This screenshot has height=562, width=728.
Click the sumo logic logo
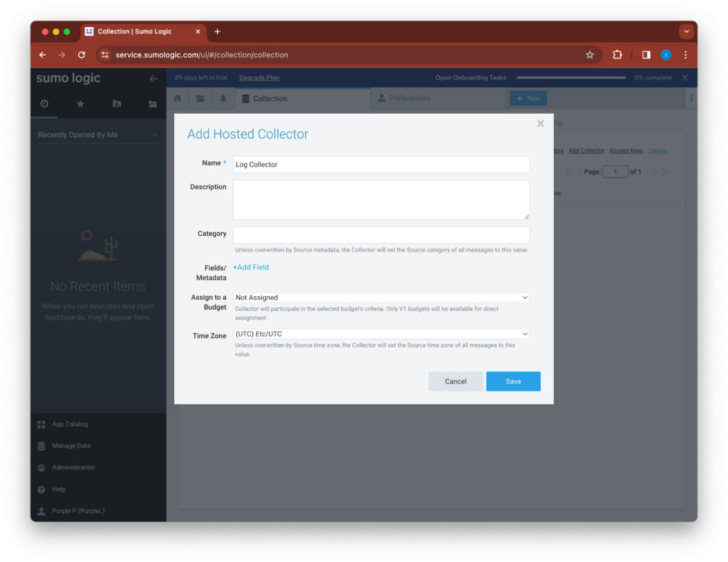69,78
